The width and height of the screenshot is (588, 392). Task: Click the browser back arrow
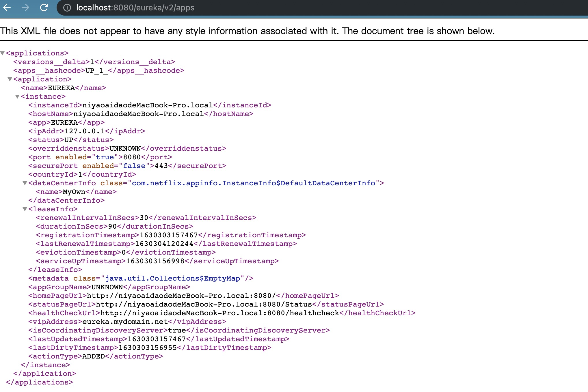[x=7, y=8]
